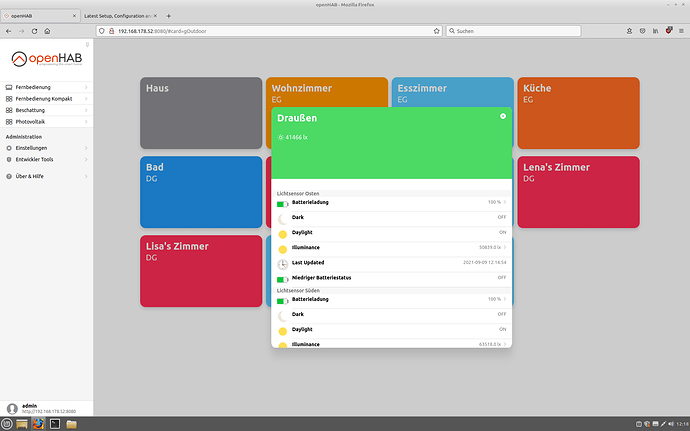Go back with the browser back arrow
This screenshot has height=431, width=690.
8,31
